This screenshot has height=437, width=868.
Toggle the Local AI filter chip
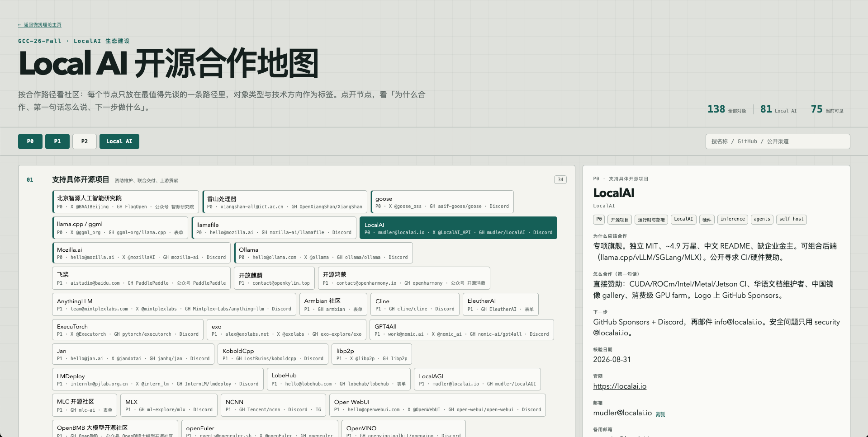click(119, 141)
